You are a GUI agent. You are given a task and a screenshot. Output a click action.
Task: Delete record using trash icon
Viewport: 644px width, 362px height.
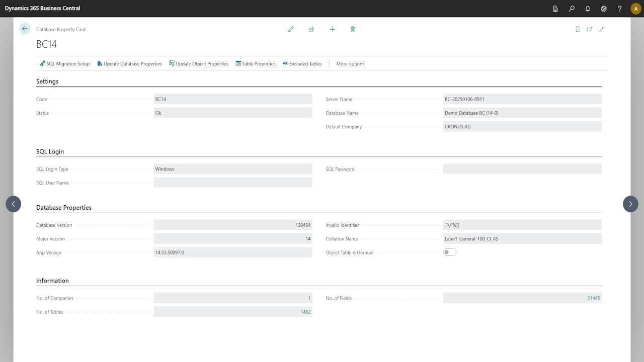pos(353,29)
